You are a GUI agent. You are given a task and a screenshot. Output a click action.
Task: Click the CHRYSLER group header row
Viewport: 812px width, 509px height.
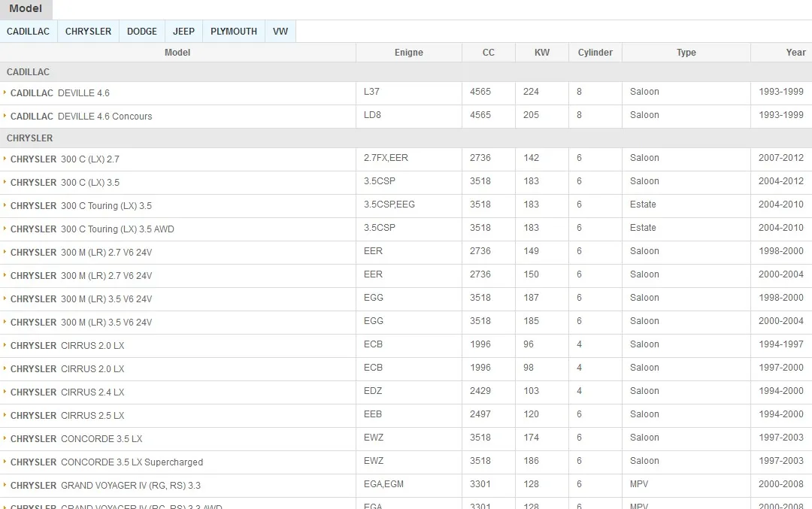[30, 138]
